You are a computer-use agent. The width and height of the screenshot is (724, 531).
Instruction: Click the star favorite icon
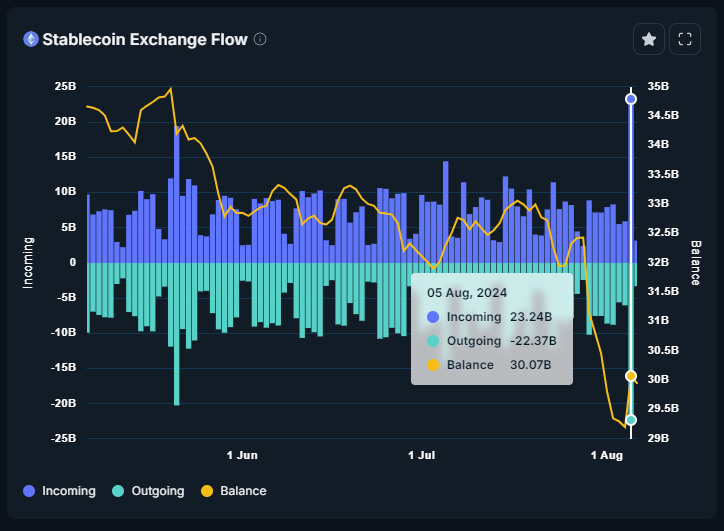pos(649,39)
